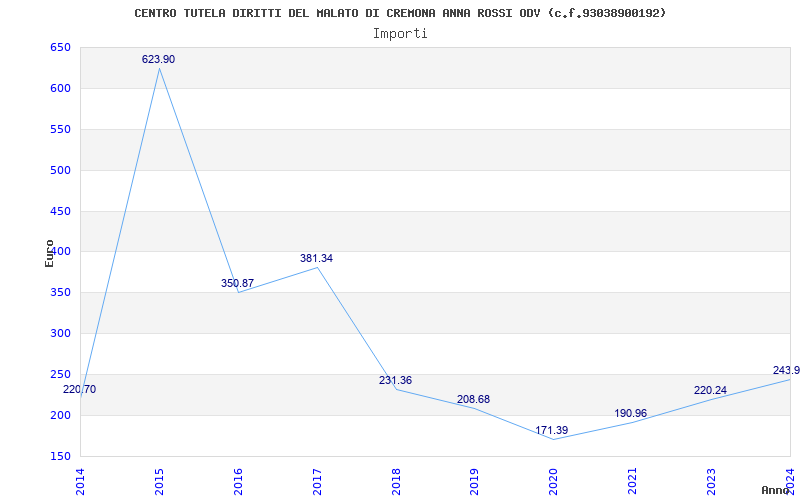
Task: Click the 500 y-axis tick label
Action: (60, 170)
